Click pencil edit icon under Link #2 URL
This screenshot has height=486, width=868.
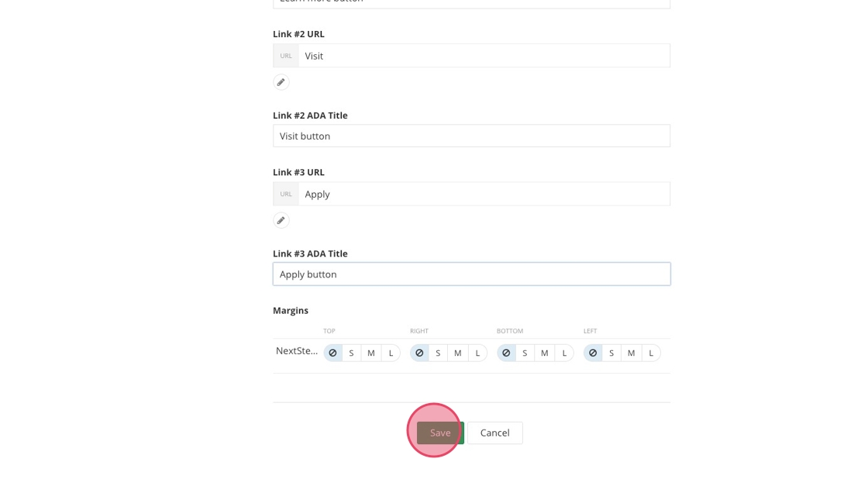[x=281, y=82]
